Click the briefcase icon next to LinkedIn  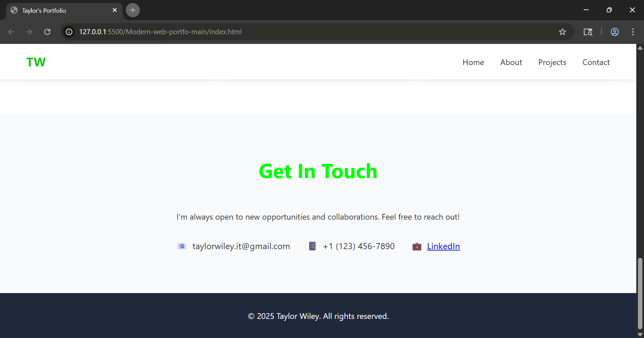(x=417, y=246)
